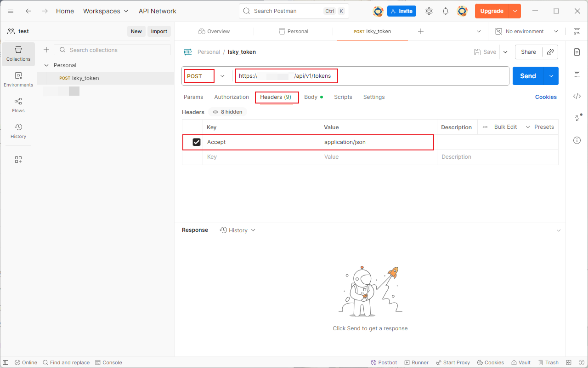Click the request URL field

371,76
